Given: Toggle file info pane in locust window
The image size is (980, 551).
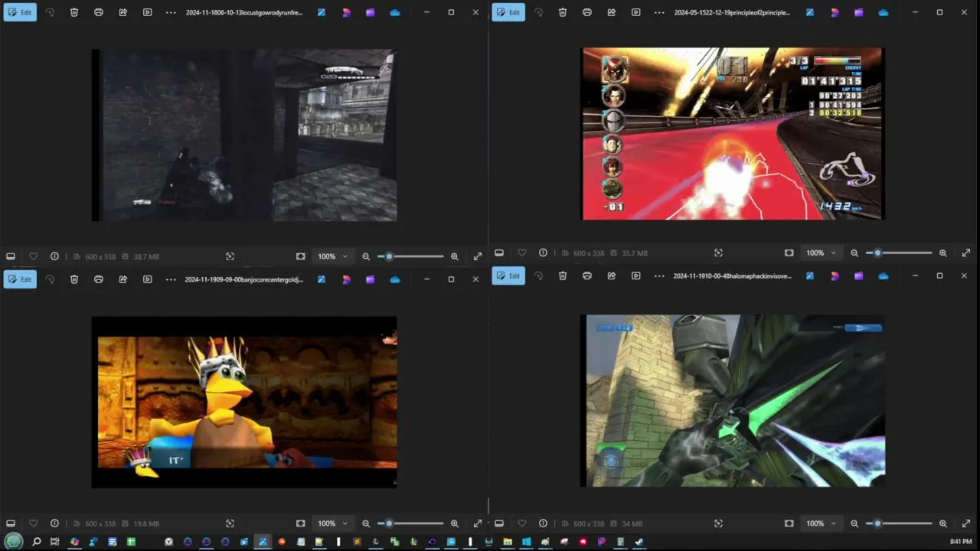Looking at the screenshot, I should [x=54, y=256].
